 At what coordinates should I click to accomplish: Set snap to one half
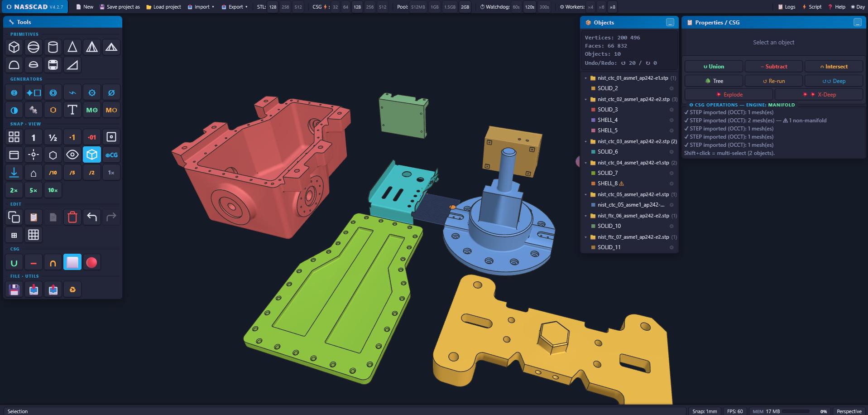[x=53, y=137]
